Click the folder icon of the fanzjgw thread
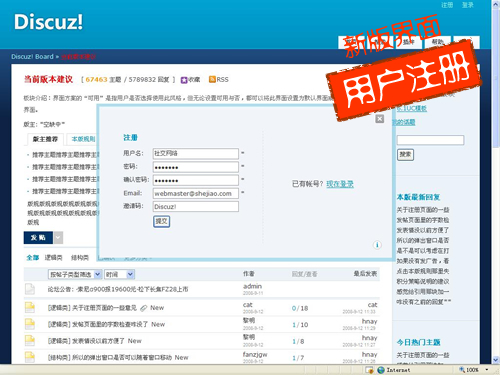The height and width of the screenshot is (375, 500). click(x=30, y=357)
